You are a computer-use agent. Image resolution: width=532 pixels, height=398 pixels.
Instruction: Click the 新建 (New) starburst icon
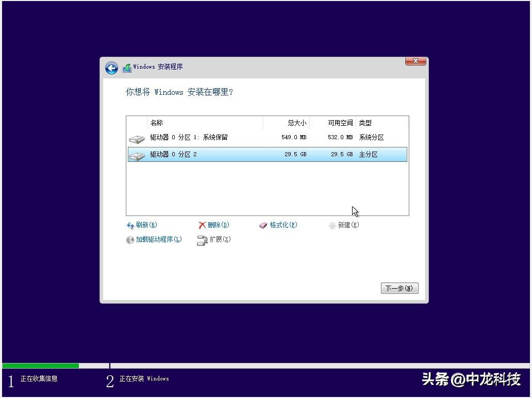pos(332,225)
